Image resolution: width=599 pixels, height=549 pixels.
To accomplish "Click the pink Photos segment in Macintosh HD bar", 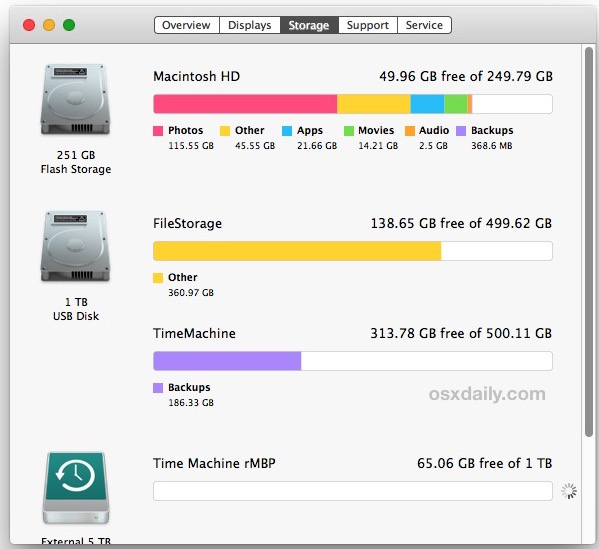I will click(x=245, y=104).
